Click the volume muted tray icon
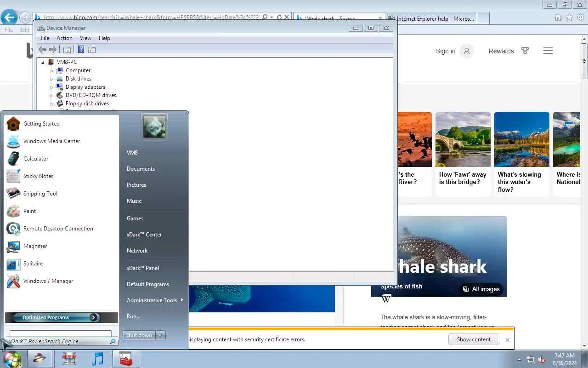The height and width of the screenshot is (368, 588). coord(542,360)
